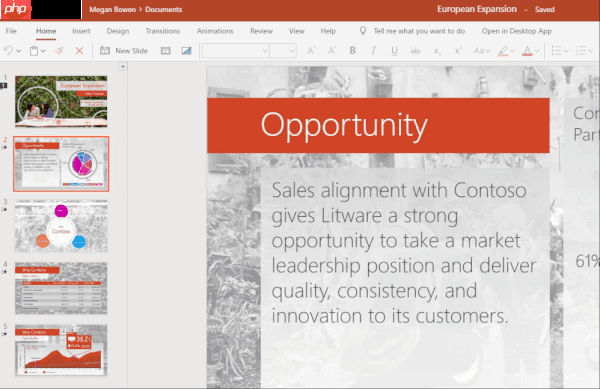Switch to the View tab
The height and width of the screenshot is (389, 600).
(297, 31)
